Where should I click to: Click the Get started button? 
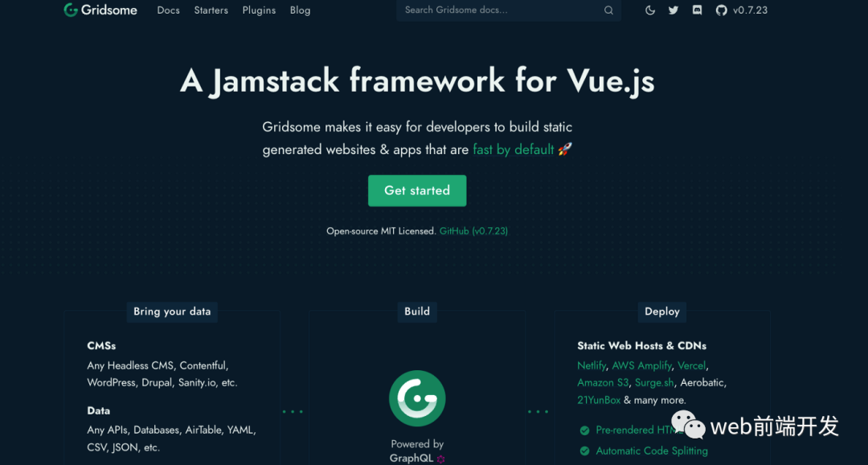tap(417, 191)
